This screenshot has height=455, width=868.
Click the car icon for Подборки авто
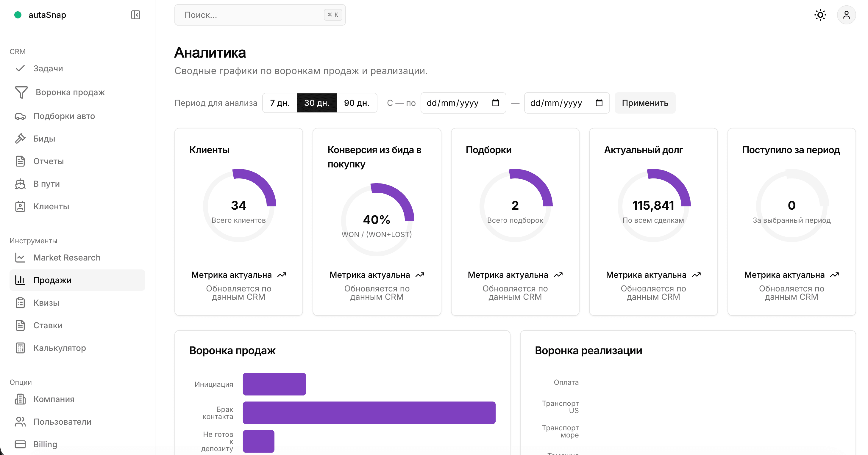coord(20,116)
